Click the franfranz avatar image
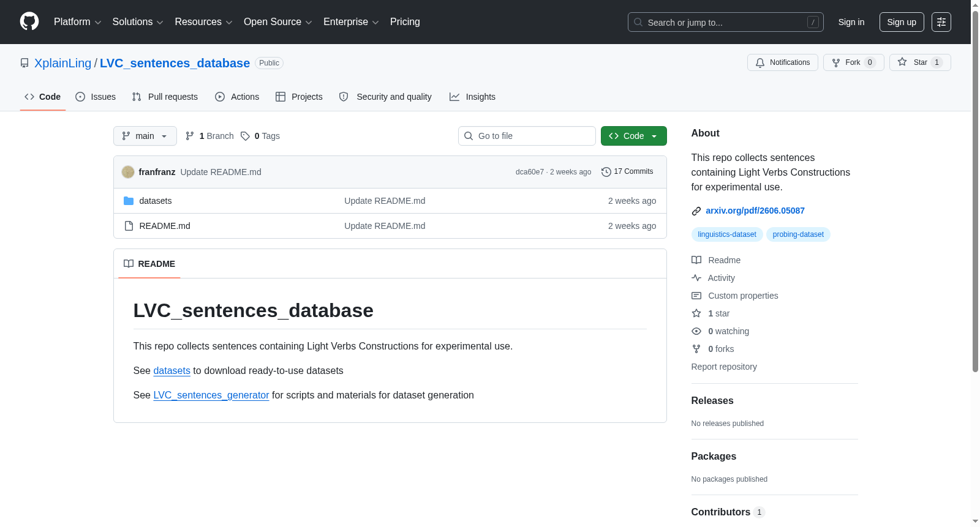The height and width of the screenshot is (527, 980). (128, 172)
